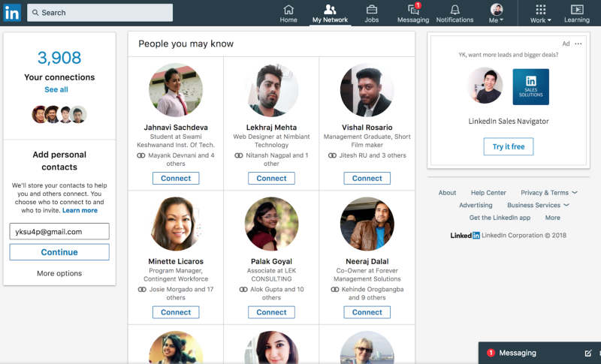The image size is (601, 364).
Task: Open the ad options three-dot icon
Action: tap(578, 44)
